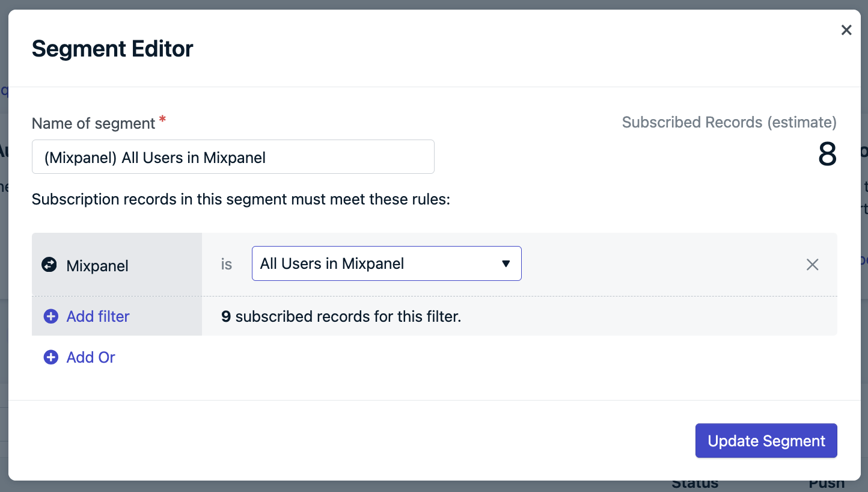The image size is (868, 492).
Task: Click the 'Name of segment' label
Action: (94, 123)
